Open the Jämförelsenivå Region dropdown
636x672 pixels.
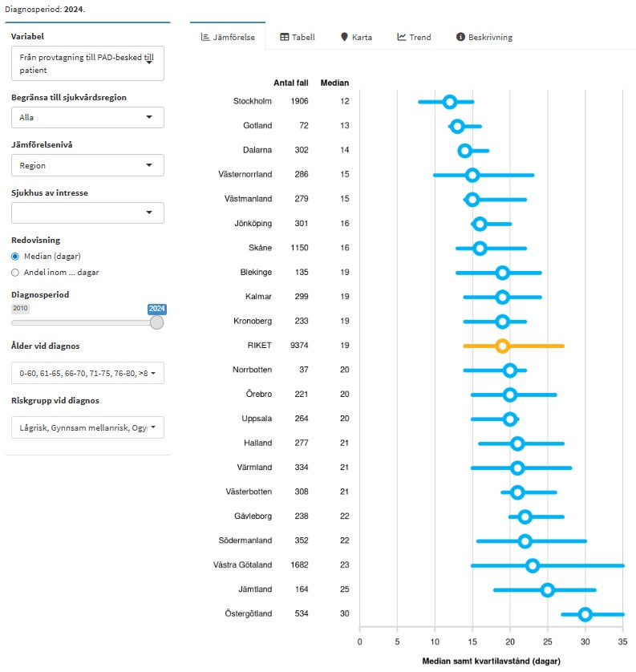point(87,165)
